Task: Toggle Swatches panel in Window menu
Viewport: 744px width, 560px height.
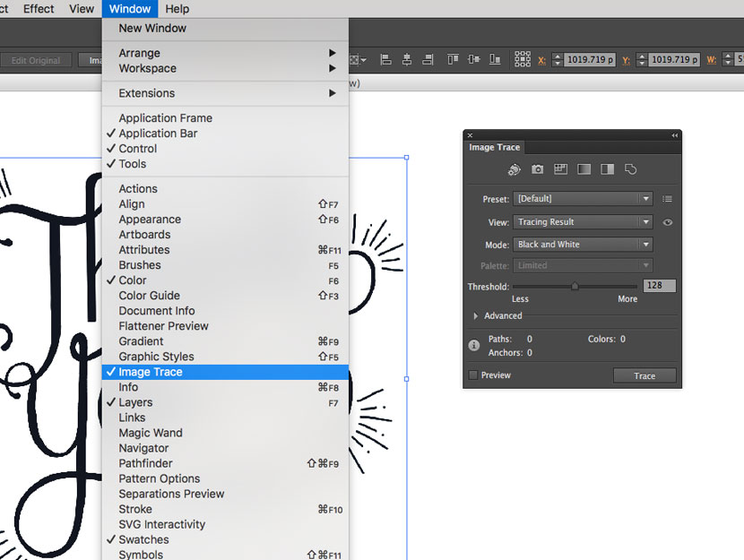Action: click(225, 539)
